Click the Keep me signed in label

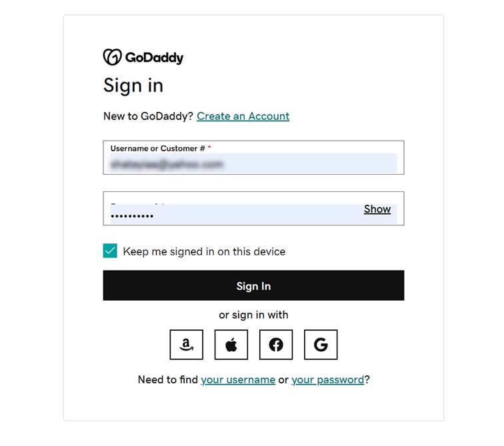pos(204,251)
